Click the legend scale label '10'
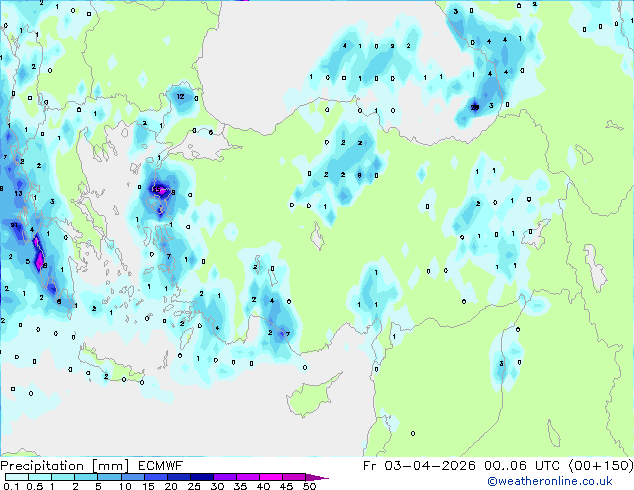Viewport: 634px width, 490px height. click(x=125, y=486)
